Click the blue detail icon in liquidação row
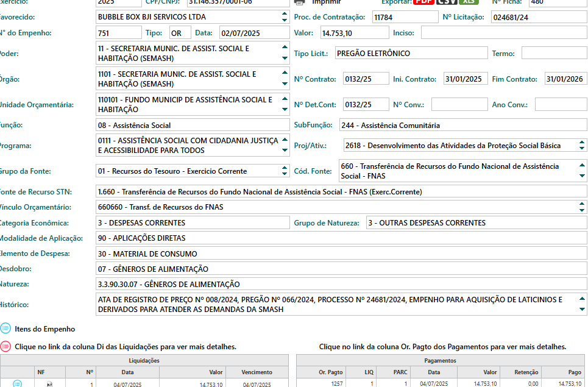Image resolution: width=588 pixels, height=387 pixels. pos(17,384)
